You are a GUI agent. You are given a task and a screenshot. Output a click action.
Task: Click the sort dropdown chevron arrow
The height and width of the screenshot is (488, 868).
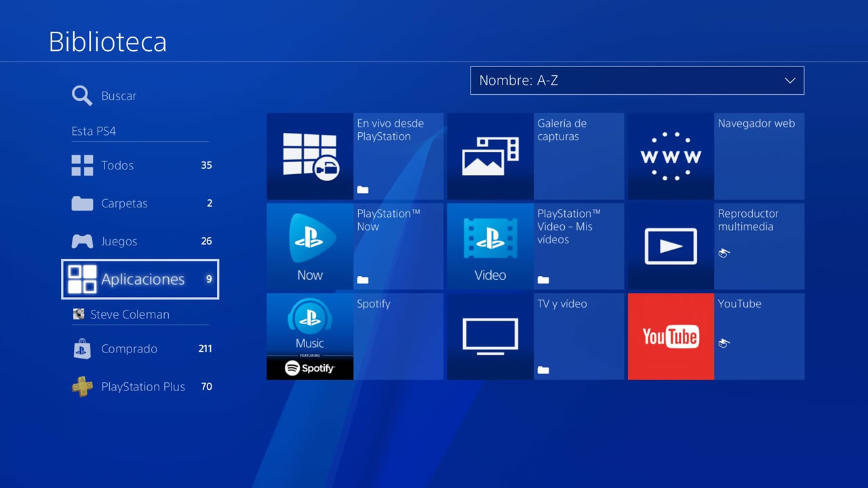789,81
